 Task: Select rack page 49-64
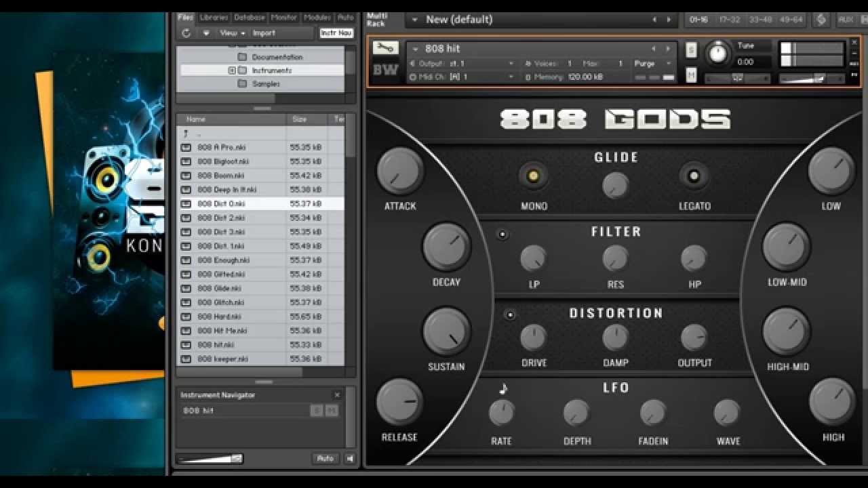pyautogui.click(x=791, y=20)
